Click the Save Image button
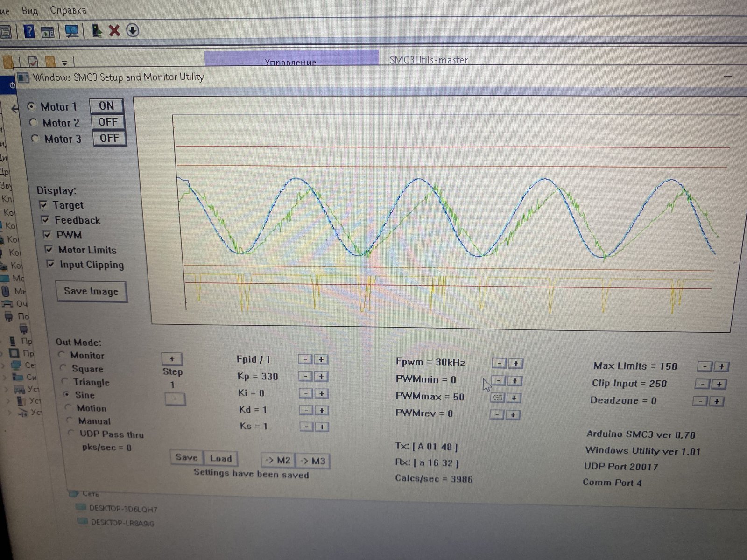Screen dimensions: 747x560 tap(91, 291)
